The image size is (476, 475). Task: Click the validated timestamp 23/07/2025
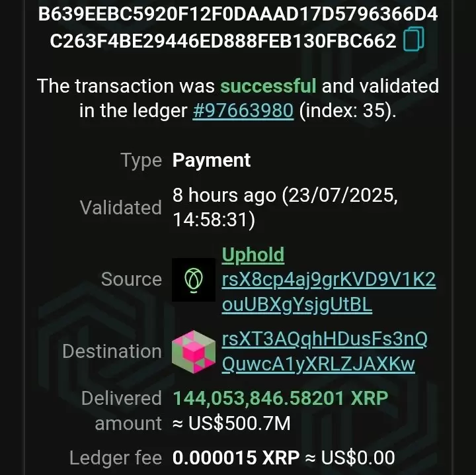pos(339,195)
